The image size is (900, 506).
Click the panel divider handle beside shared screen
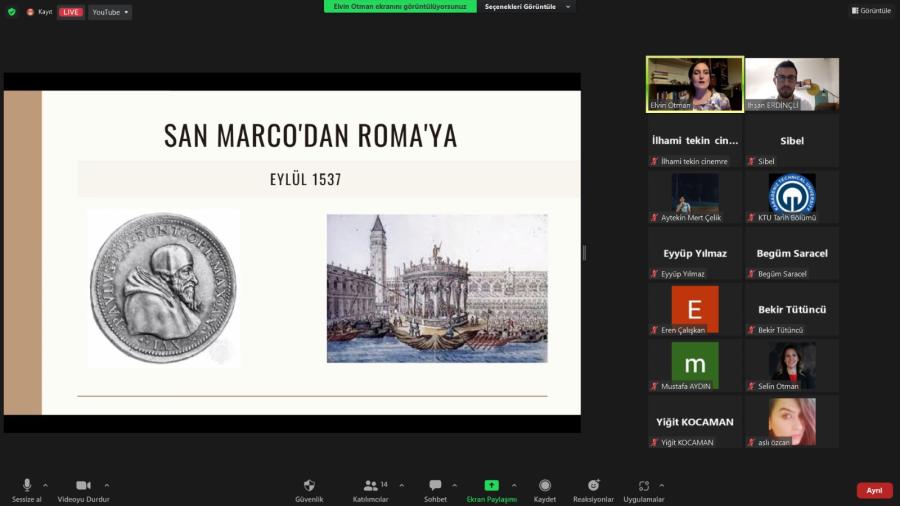(x=584, y=252)
